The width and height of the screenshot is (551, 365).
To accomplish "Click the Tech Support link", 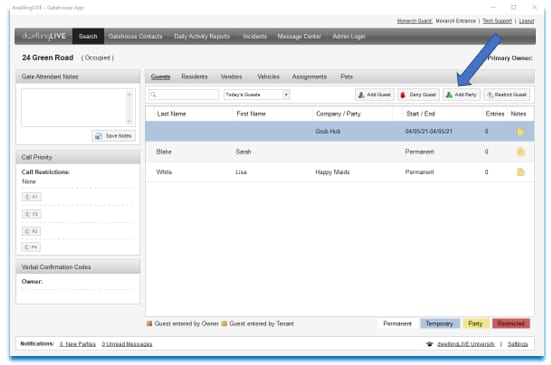I will tap(497, 21).
